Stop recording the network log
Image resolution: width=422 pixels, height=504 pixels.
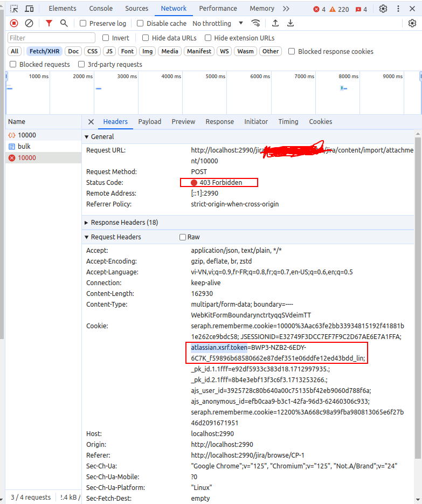(14, 23)
